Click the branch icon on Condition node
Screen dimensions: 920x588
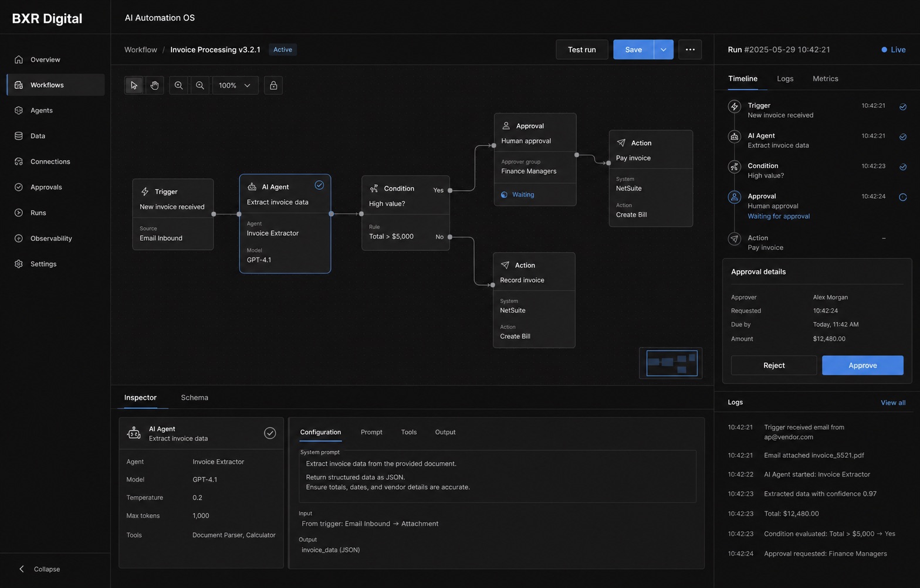[374, 188]
